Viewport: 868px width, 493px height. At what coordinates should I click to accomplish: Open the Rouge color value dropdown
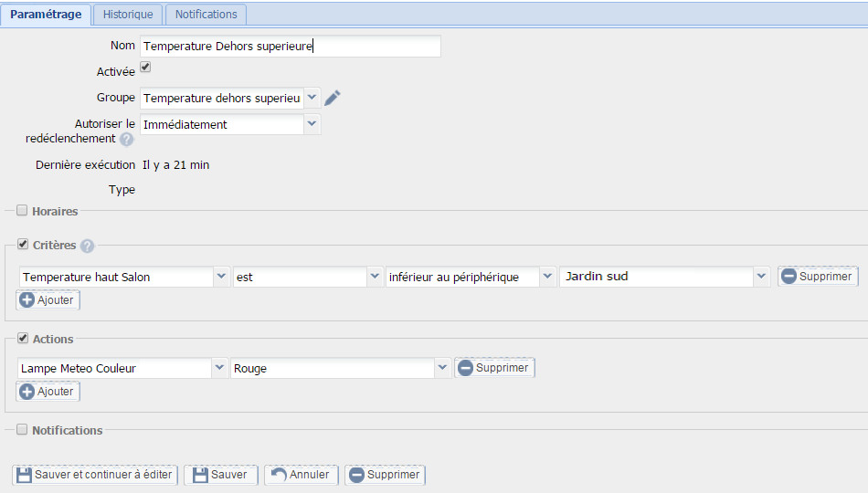[441, 368]
